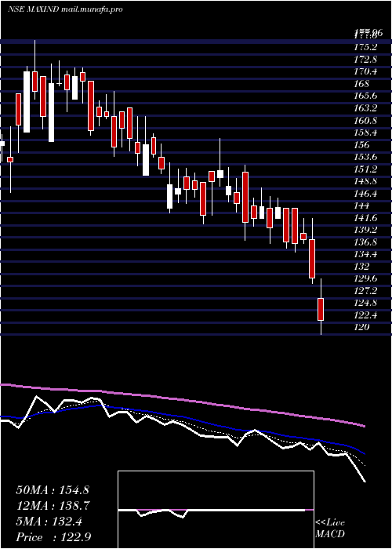The height and width of the screenshot is (549, 392).
Task: Click the 163.2 price axis label
Action: 365,108
